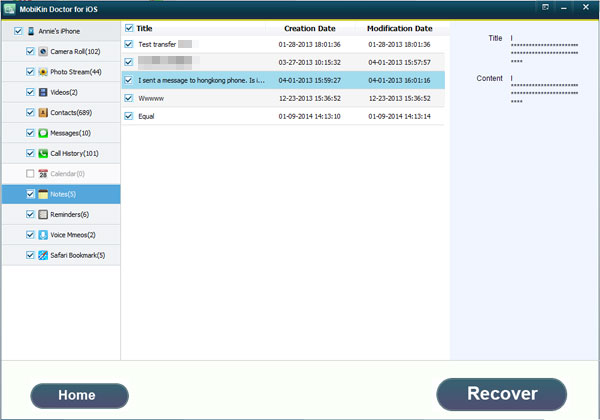Screen dimensions: 600x420
Task: Select the 'Equal' note row
Action: (x=283, y=116)
